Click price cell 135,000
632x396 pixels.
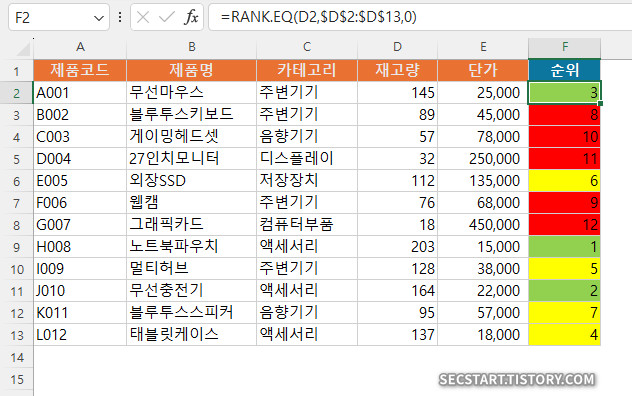tap(483, 181)
